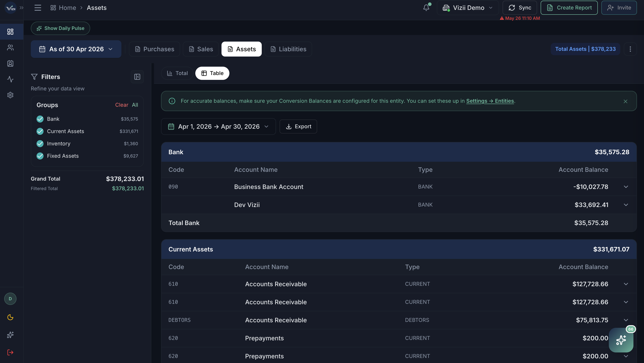Click the Filtered Total $378,233.01 value
The image size is (644, 363).
click(x=128, y=189)
